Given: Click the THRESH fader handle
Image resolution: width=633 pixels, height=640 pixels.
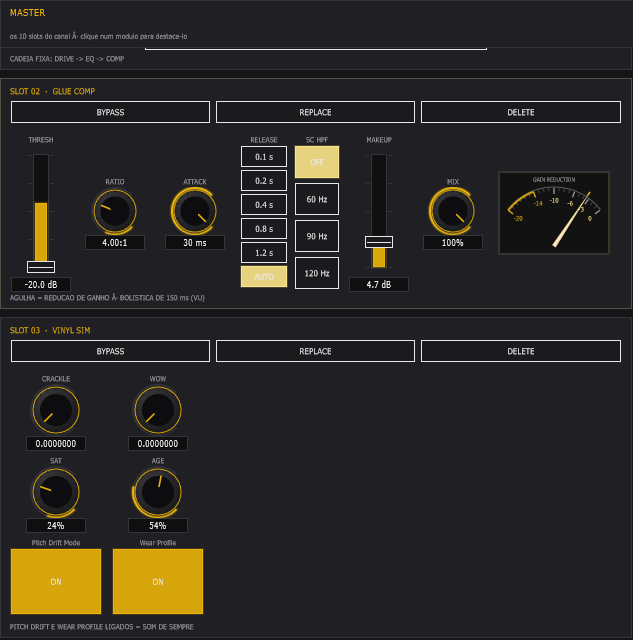Looking at the screenshot, I should click(41, 267).
